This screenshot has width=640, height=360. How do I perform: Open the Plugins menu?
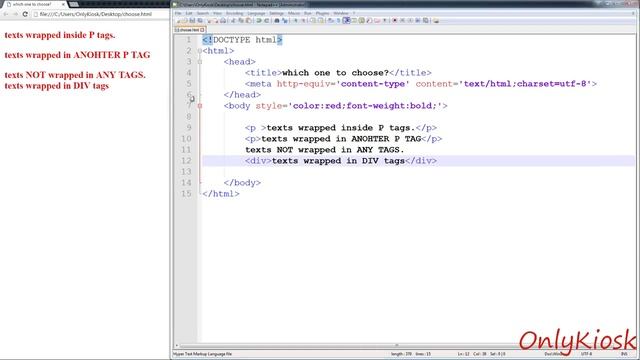tap(322, 13)
